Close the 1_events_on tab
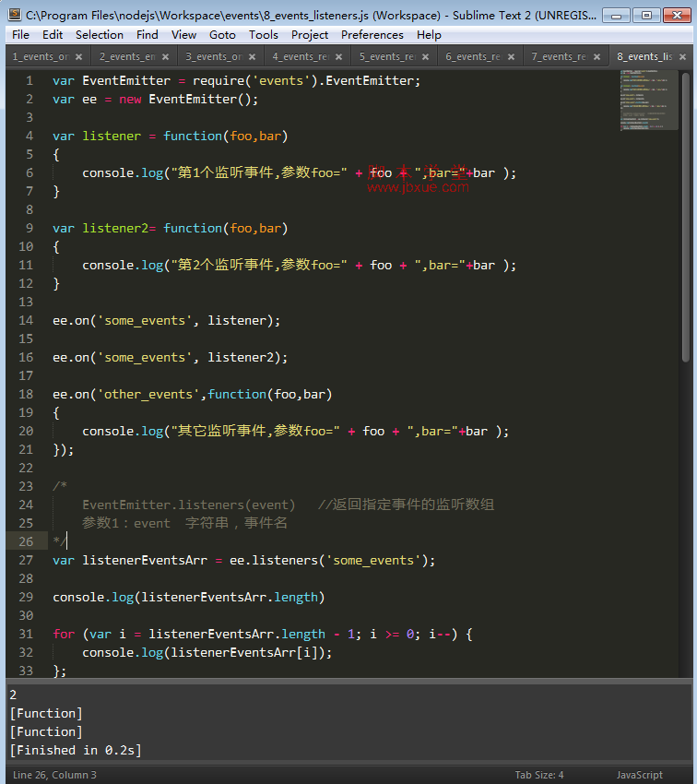This screenshot has width=697, height=784. 78,57
